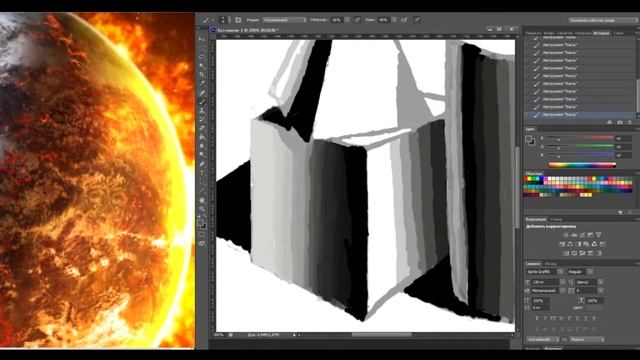The height and width of the screenshot is (360, 640).
Task: Switch to the История (History) tab
Action: tap(601, 33)
